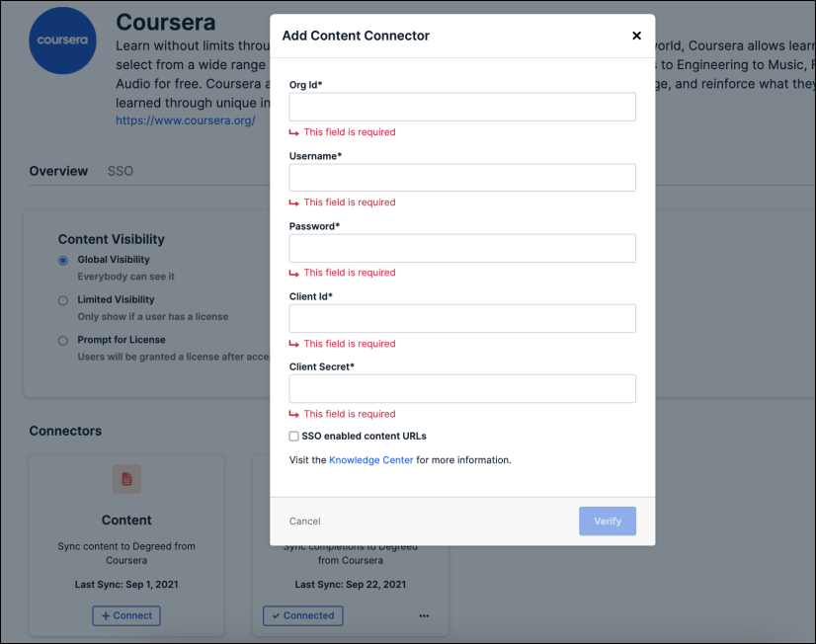
Task: Click the Content connector document icon
Action: point(127,479)
